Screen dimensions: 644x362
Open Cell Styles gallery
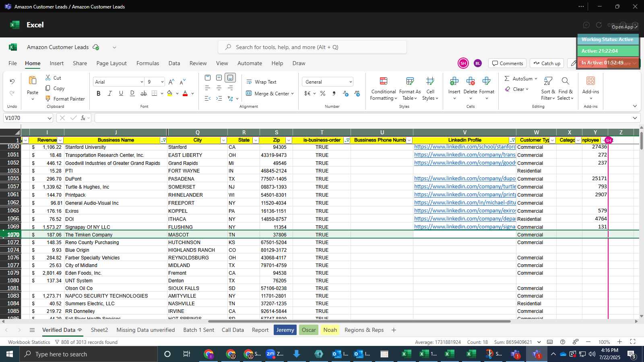pos(430,88)
